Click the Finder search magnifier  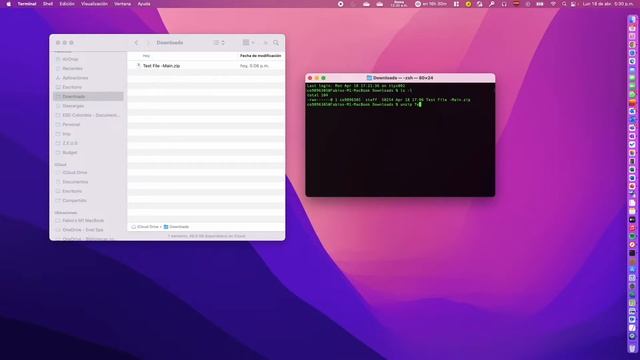coord(276,42)
